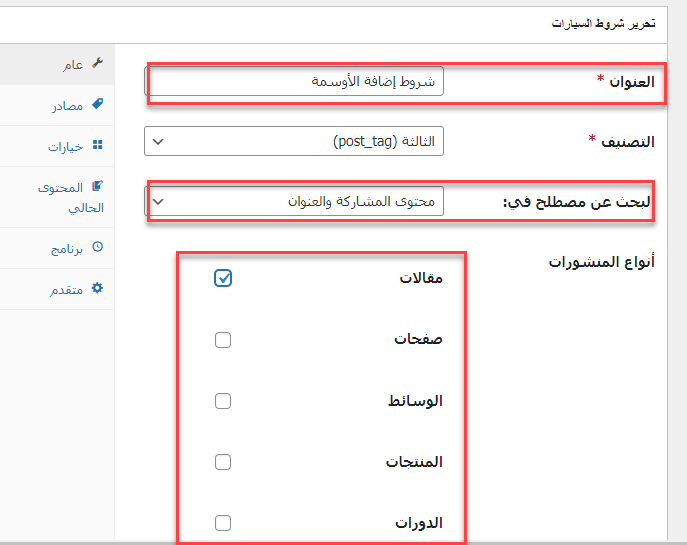Tick the الوسائط checkbox
Viewport: 687px width, 545px height.
223,401
